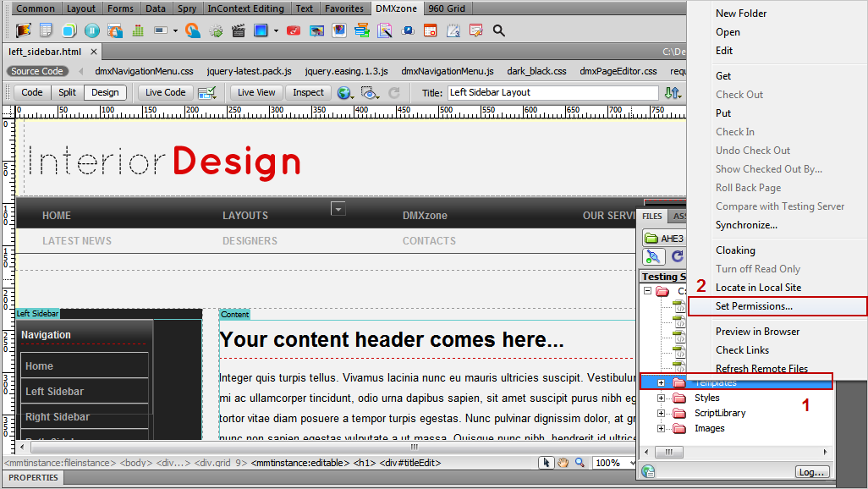The width and height of the screenshot is (868, 489).
Task: Click the red calendar toolbar icon
Action: [x=430, y=30]
